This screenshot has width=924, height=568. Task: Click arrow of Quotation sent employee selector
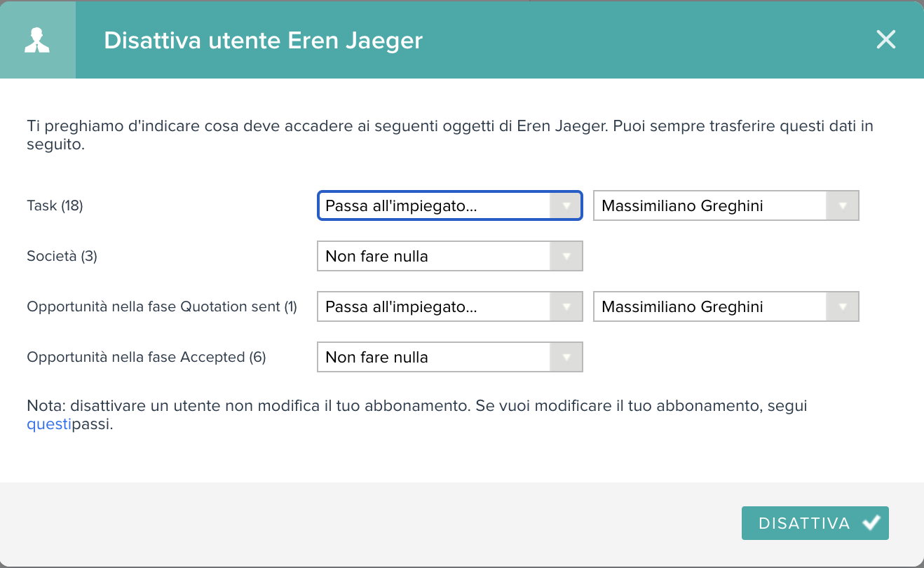coord(843,307)
